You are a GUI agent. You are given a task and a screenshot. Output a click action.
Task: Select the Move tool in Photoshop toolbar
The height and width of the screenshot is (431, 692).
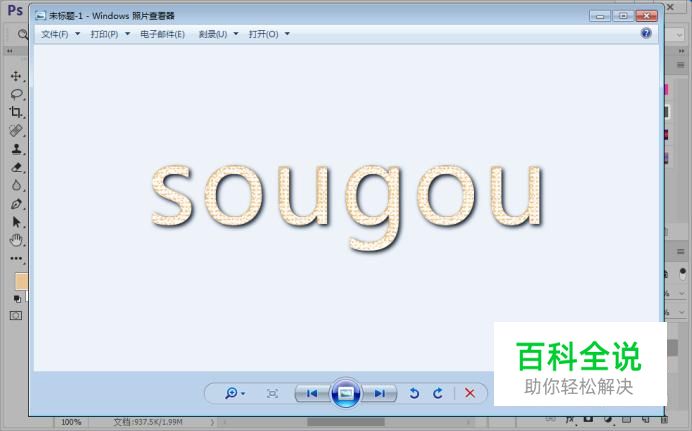click(x=16, y=76)
